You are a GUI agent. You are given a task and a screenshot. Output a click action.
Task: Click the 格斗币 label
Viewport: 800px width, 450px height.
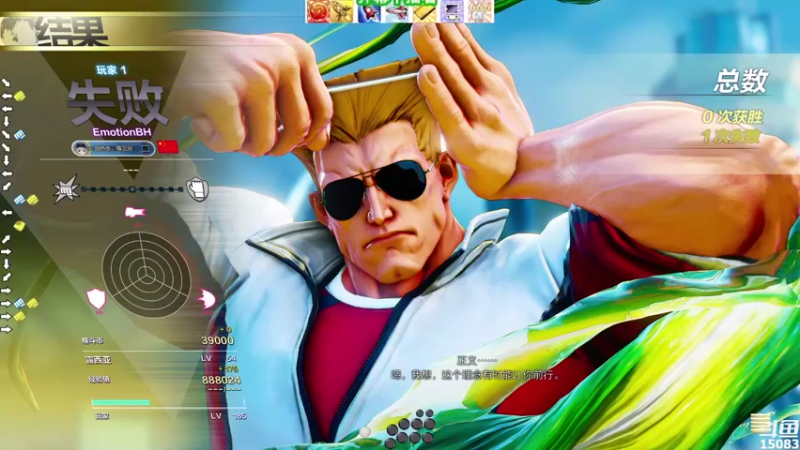[92, 340]
